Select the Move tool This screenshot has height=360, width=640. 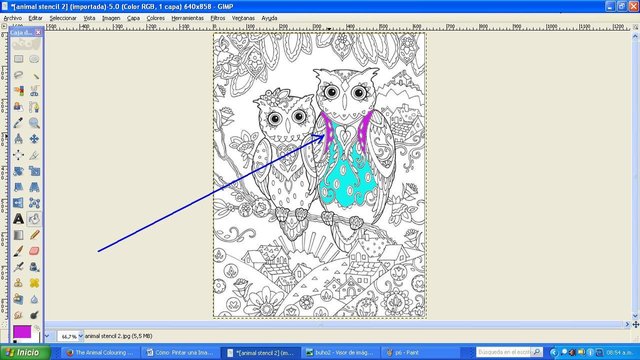(x=34, y=139)
